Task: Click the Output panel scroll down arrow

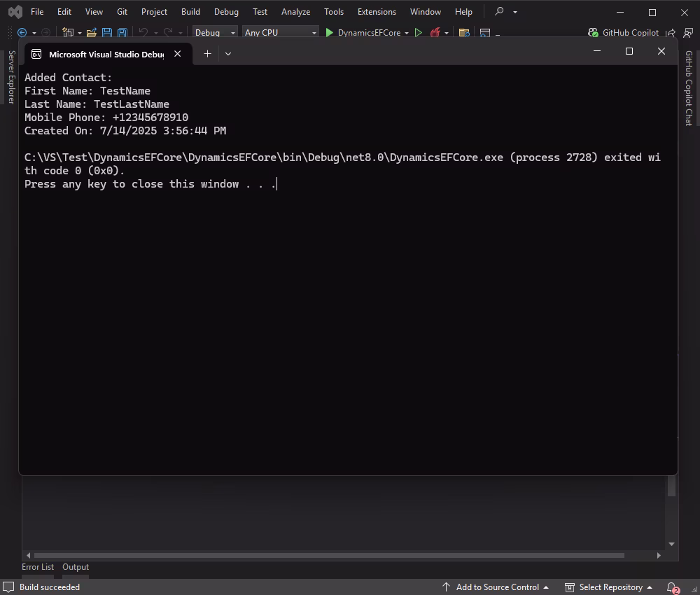Action: click(671, 544)
